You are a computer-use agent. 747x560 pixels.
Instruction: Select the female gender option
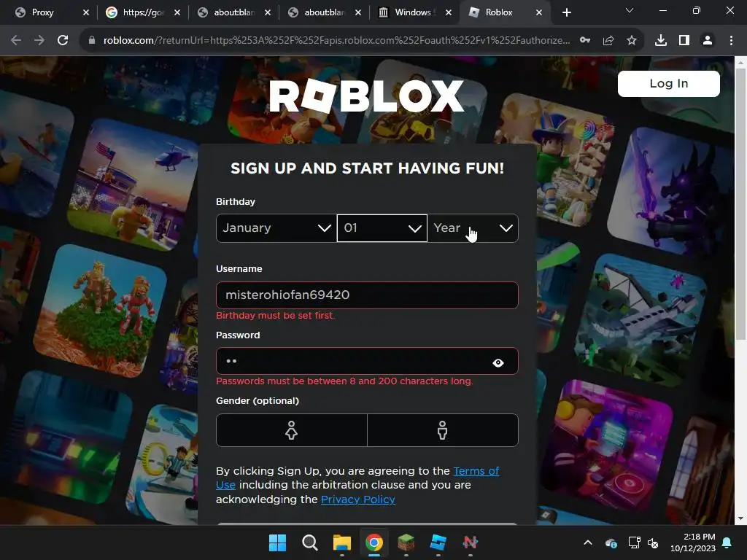[292, 430]
